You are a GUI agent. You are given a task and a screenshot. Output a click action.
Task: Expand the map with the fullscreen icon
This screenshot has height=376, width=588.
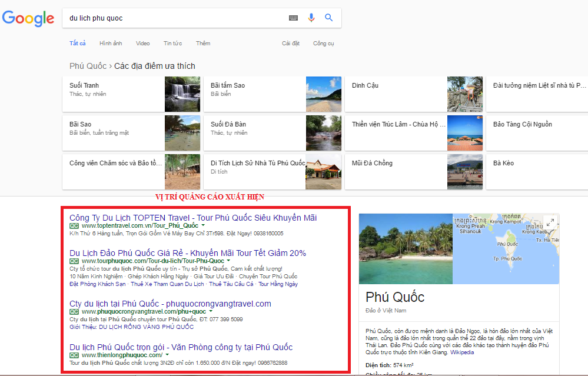tap(550, 222)
